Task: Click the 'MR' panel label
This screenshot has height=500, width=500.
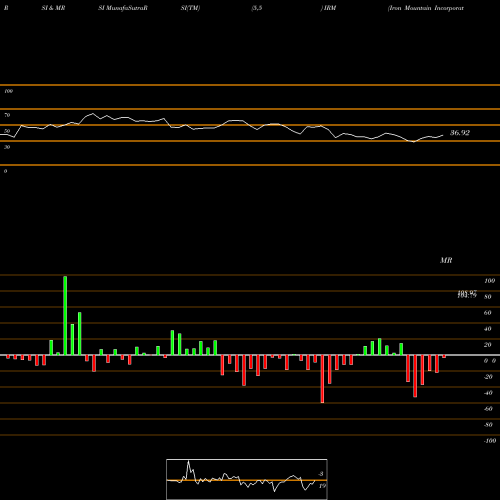Action: (x=446, y=260)
